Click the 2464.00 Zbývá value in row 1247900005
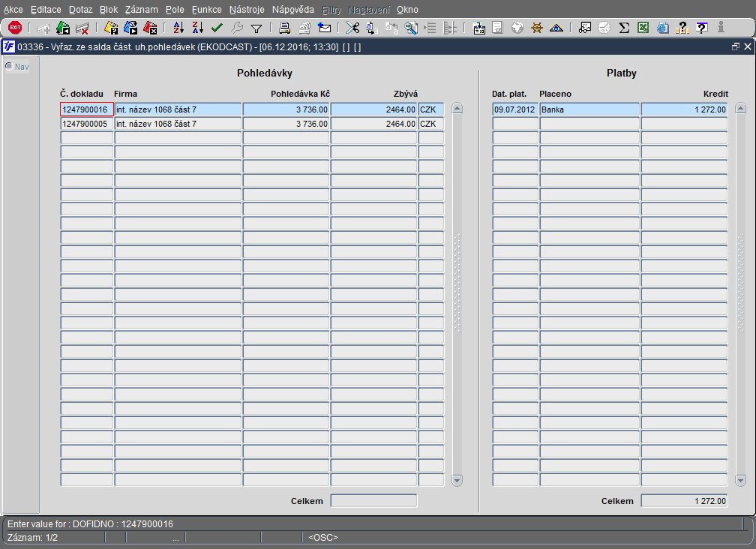 373,124
